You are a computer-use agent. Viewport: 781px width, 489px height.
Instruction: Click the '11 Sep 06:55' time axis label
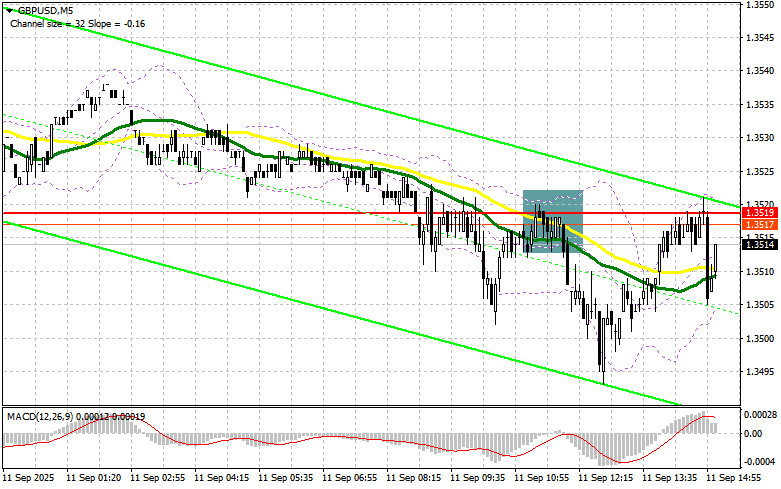pos(349,478)
